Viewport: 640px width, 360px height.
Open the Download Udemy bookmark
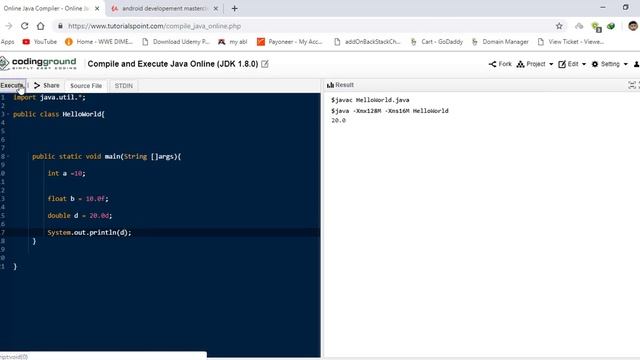(176, 42)
